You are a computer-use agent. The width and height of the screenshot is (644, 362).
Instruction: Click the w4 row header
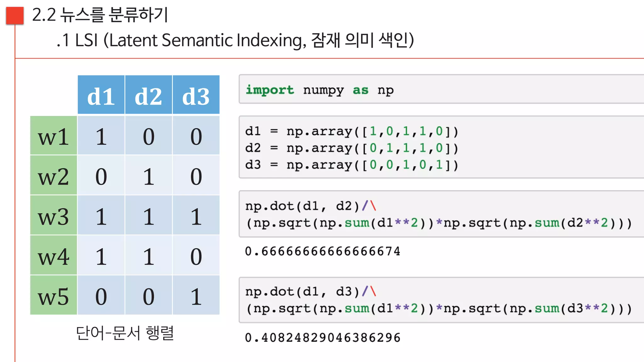click(53, 255)
